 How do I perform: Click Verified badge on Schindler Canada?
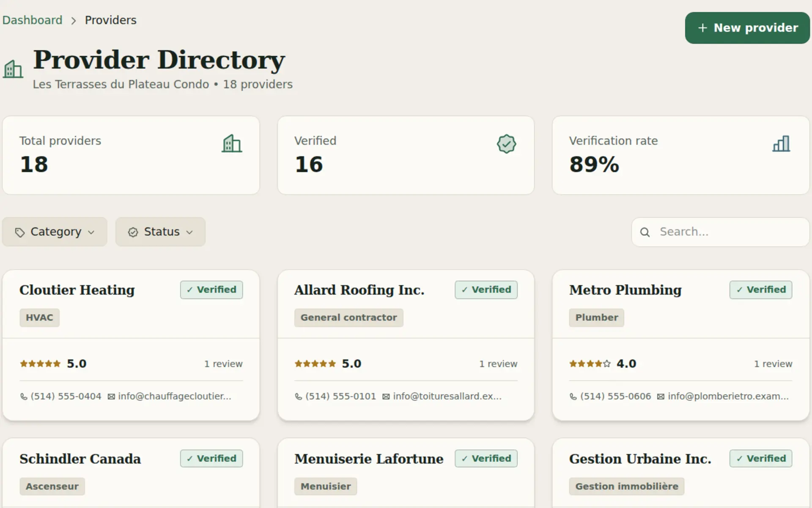[x=211, y=458]
